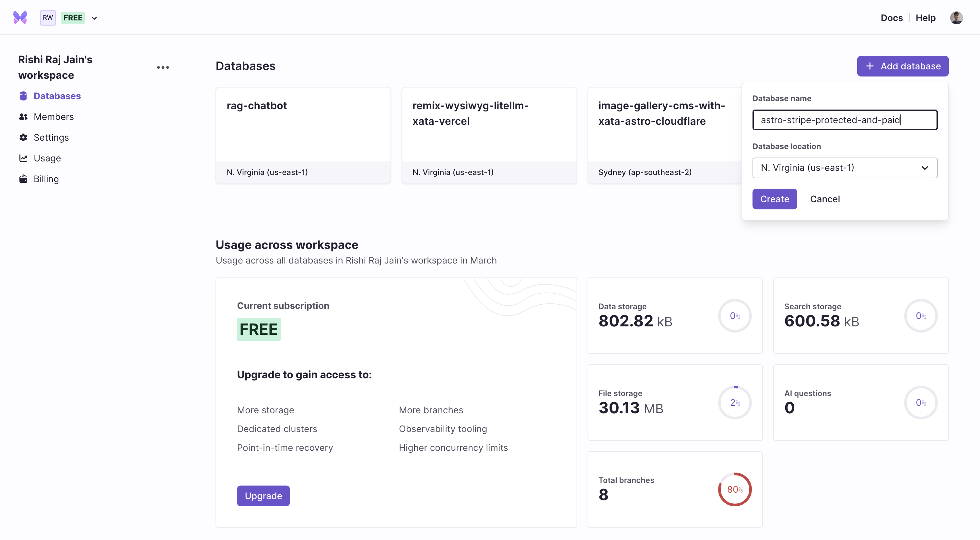Click the Xata butterfly logo
Viewport: 980px width, 540px height.
(x=20, y=18)
